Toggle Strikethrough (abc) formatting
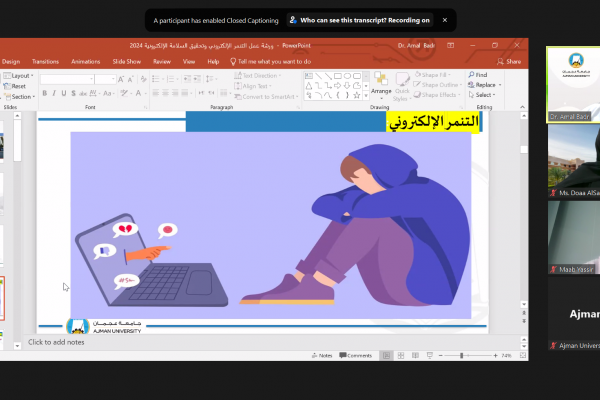600x400 pixels. (83, 93)
